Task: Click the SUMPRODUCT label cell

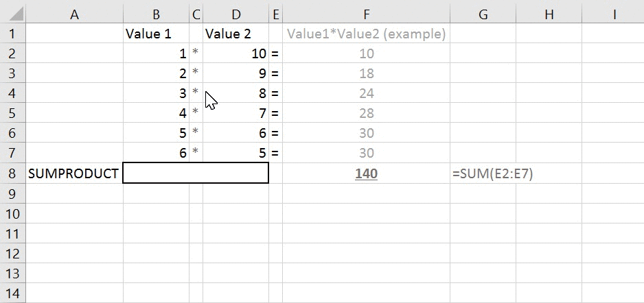Action: coord(74,174)
